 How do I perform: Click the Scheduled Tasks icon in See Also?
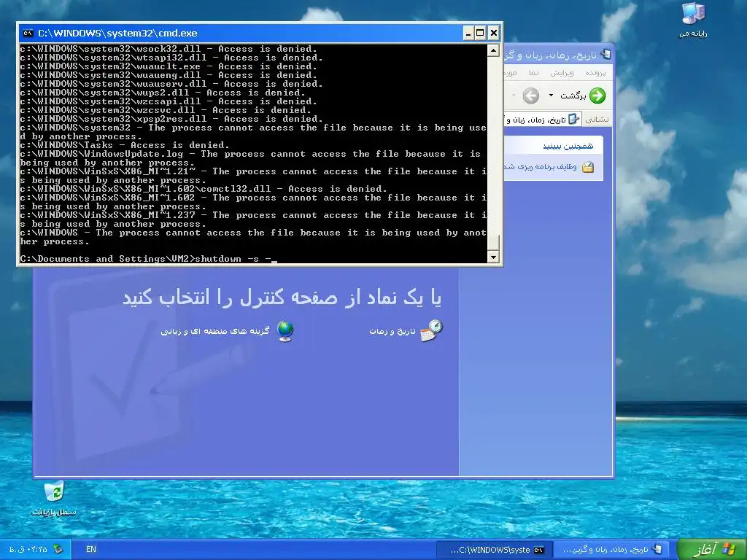click(588, 167)
